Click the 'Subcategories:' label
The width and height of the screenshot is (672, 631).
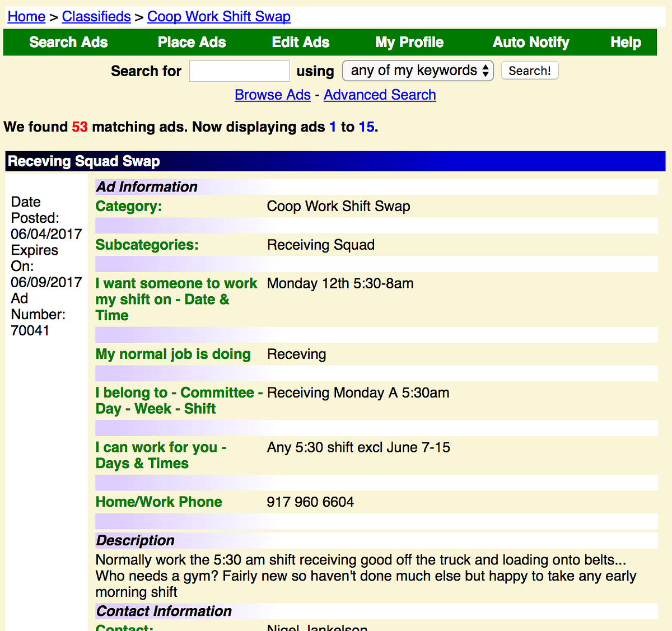pos(147,245)
